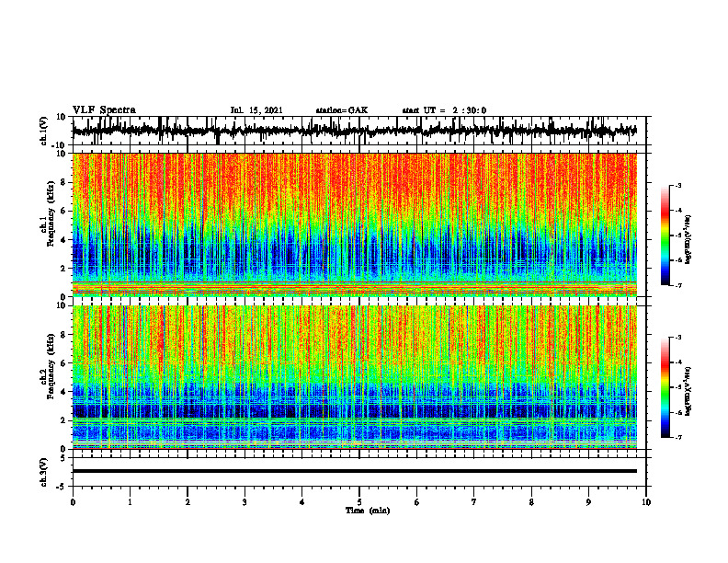This screenshot has height=563, width=728.
Task: Click time axis tick label "1"
Action: (130, 502)
